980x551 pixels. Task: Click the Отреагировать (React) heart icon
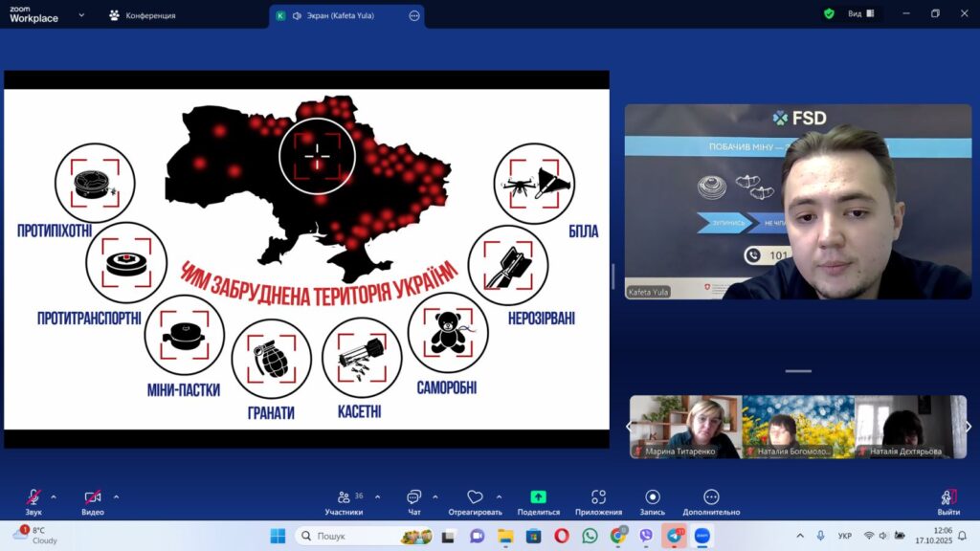pos(475,498)
